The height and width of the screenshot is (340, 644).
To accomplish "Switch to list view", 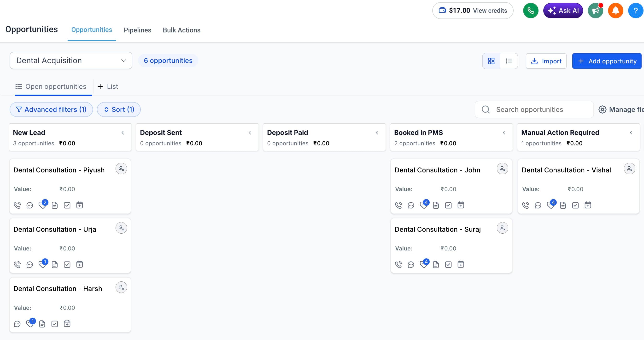I will pos(509,61).
